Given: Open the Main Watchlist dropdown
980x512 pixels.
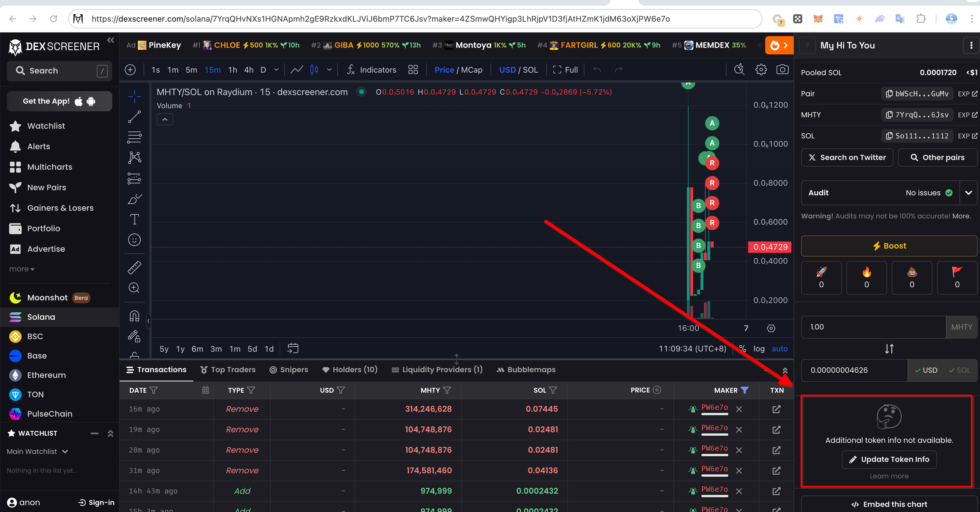Looking at the screenshot, I should coord(37,452).
